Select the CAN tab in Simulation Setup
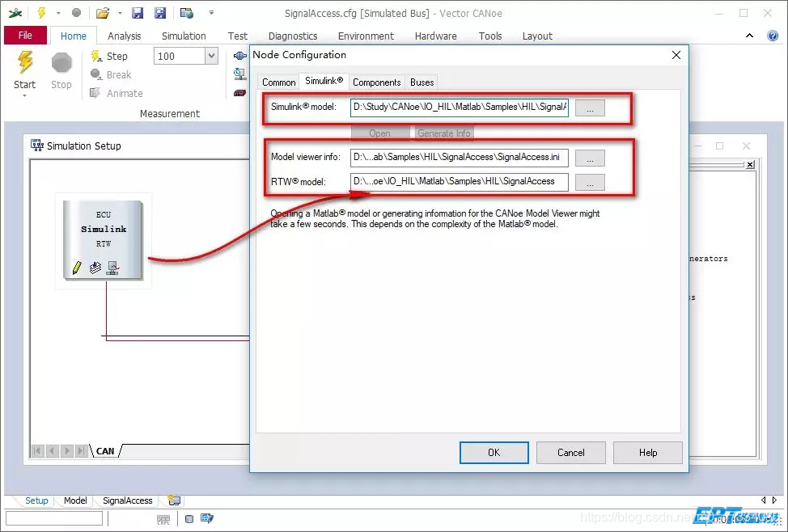788x532 pixels. (105, 451)
